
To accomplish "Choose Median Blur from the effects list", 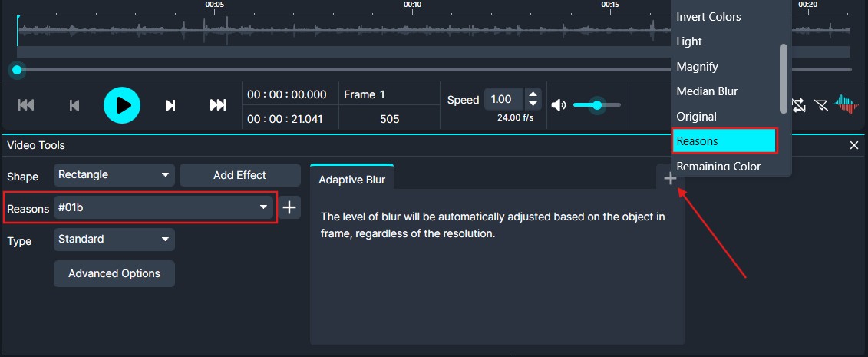I will point(707,91).
